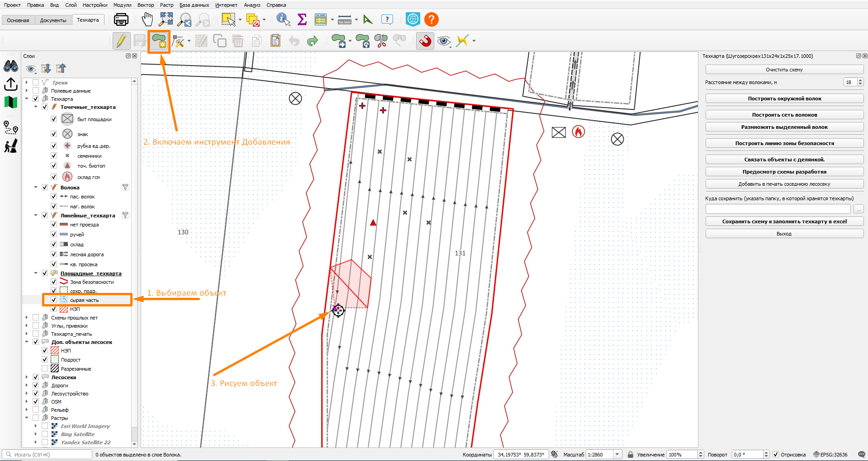
Task: Click the globe web icon
Action: [x=413, y=19]
